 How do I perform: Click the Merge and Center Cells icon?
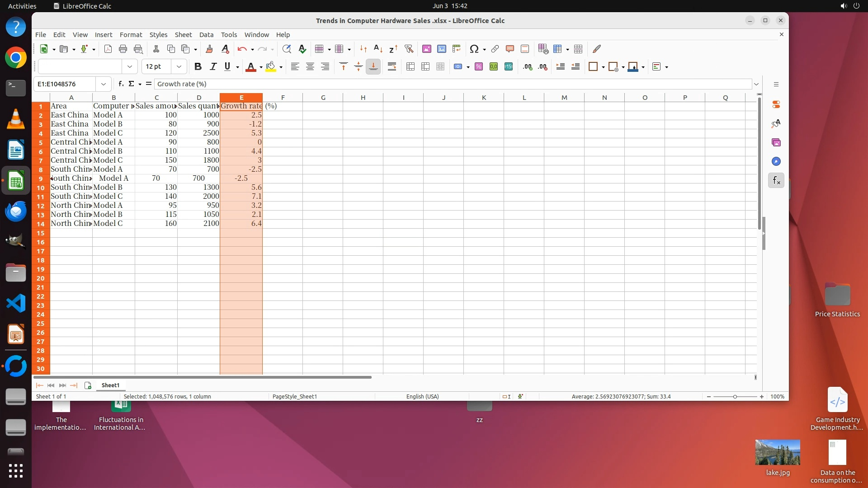tap(410, 67)
